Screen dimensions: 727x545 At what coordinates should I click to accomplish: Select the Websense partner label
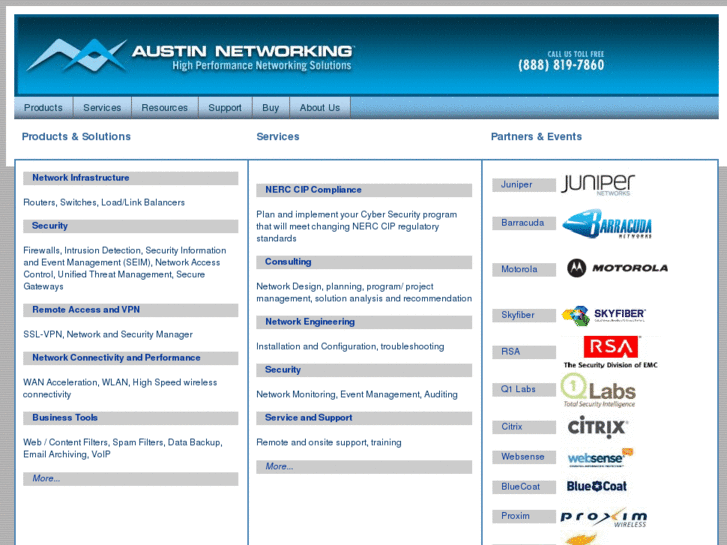point(524,457)
